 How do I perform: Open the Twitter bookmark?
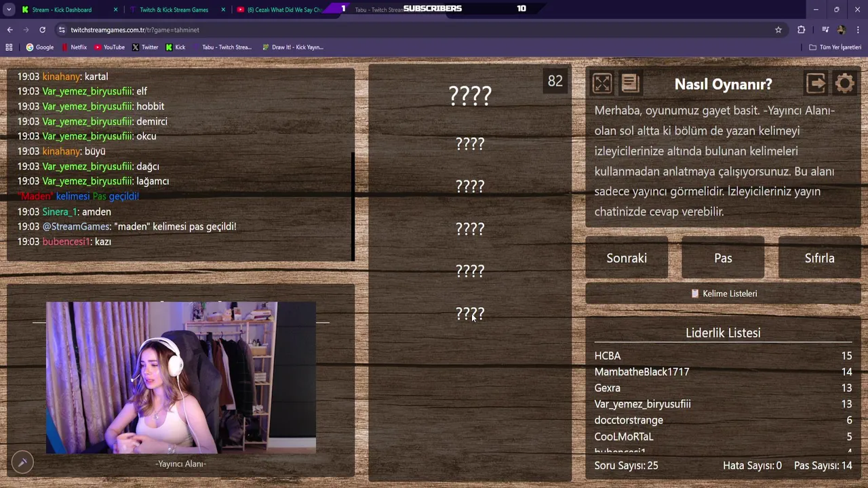144,47
